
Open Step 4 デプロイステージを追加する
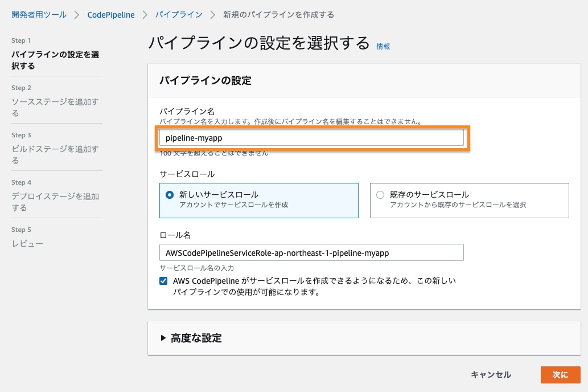(x=55, y=202)
